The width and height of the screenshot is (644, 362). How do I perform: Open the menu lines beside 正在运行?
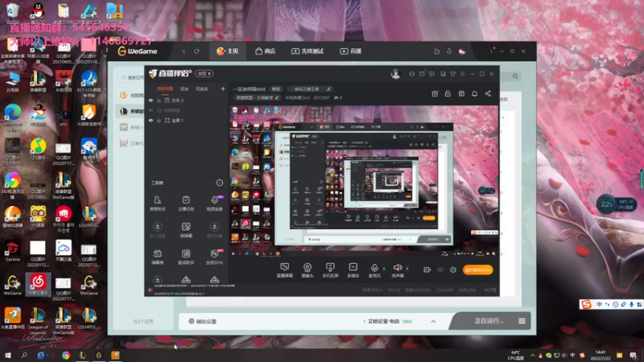pos(522,321)
